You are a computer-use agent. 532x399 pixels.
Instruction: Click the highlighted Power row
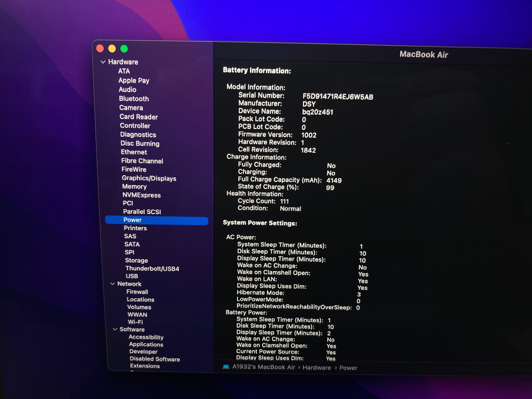157,220
